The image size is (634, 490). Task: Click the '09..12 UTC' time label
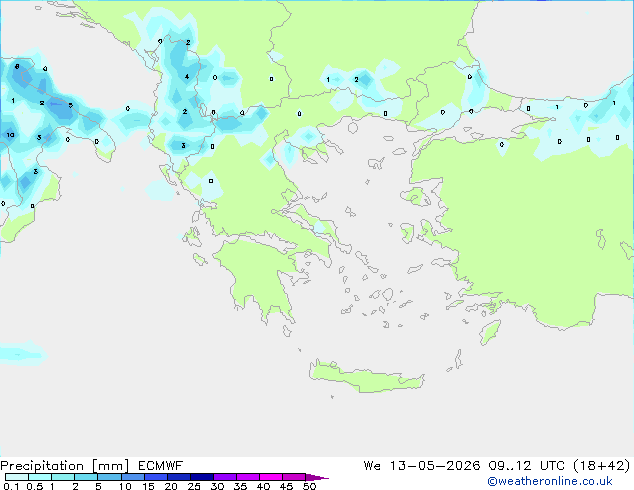[526, 466]
